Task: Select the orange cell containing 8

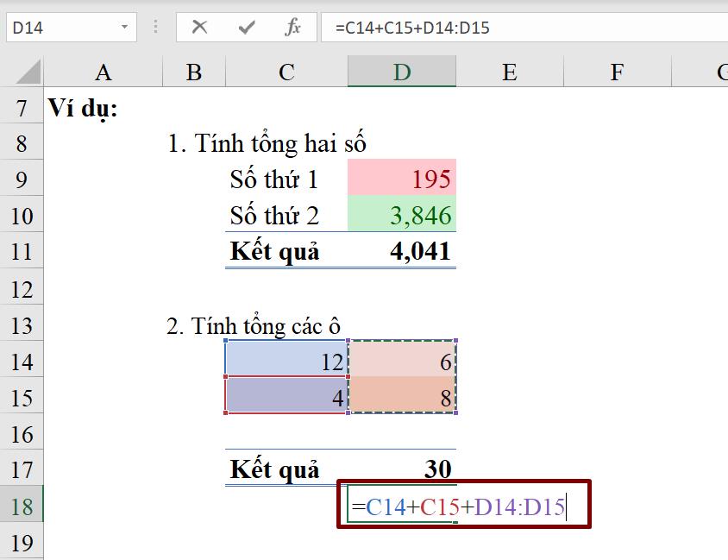Action: coord(401,398)
